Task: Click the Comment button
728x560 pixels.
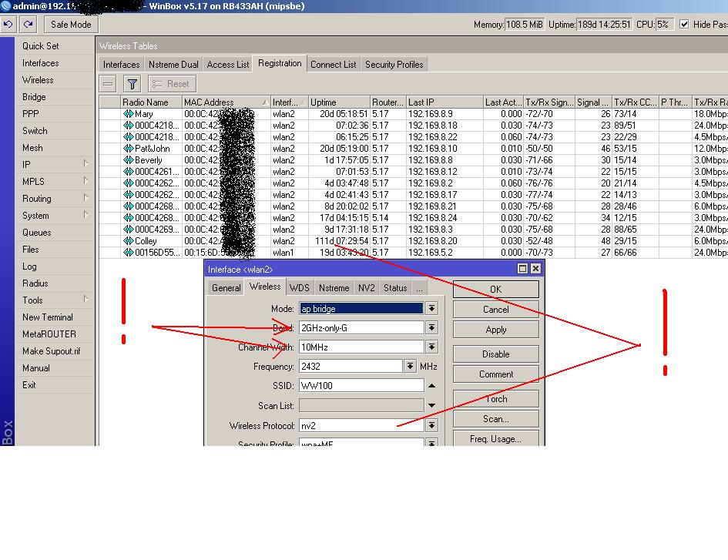Action: [x=496, y=374]
